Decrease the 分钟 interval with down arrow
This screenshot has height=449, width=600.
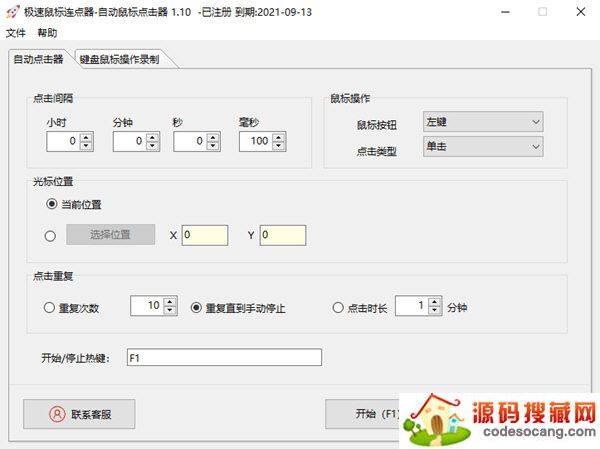(153, 146)
